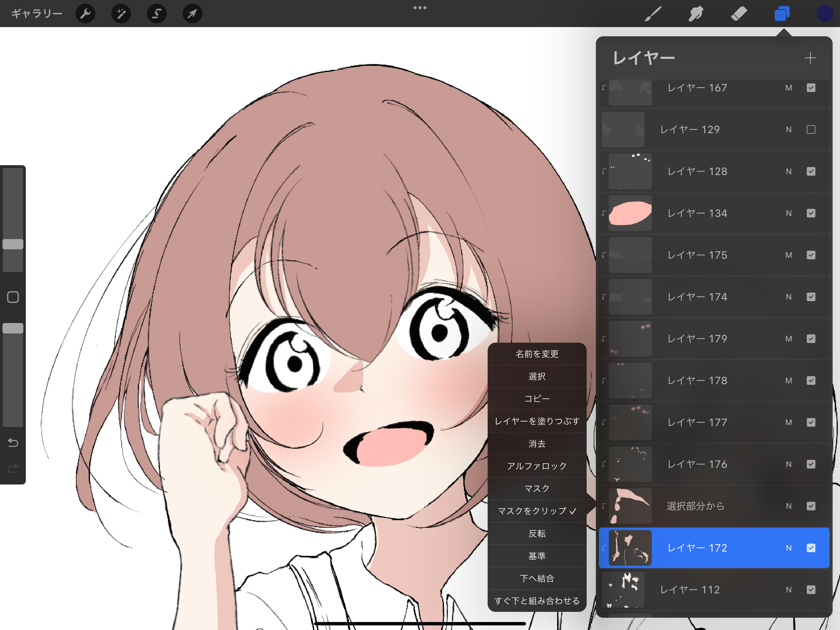Open blend mode M of レイヤー 167

pos(789,88)
